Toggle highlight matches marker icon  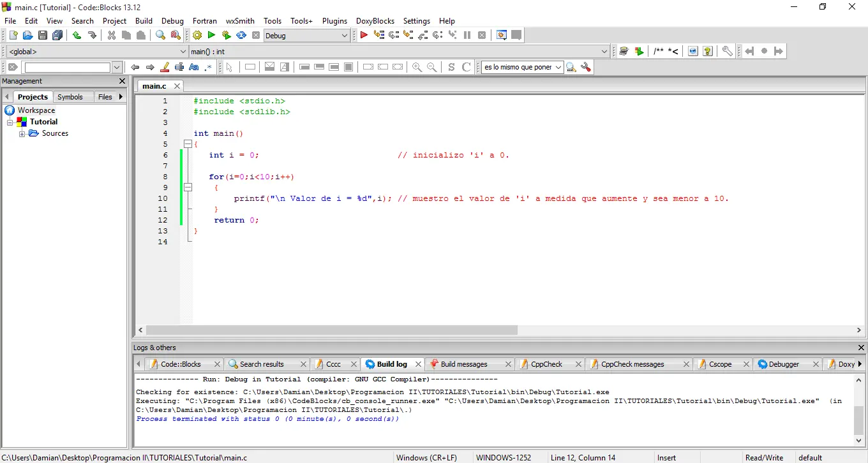pyautogui.click(x=165, y=67)
